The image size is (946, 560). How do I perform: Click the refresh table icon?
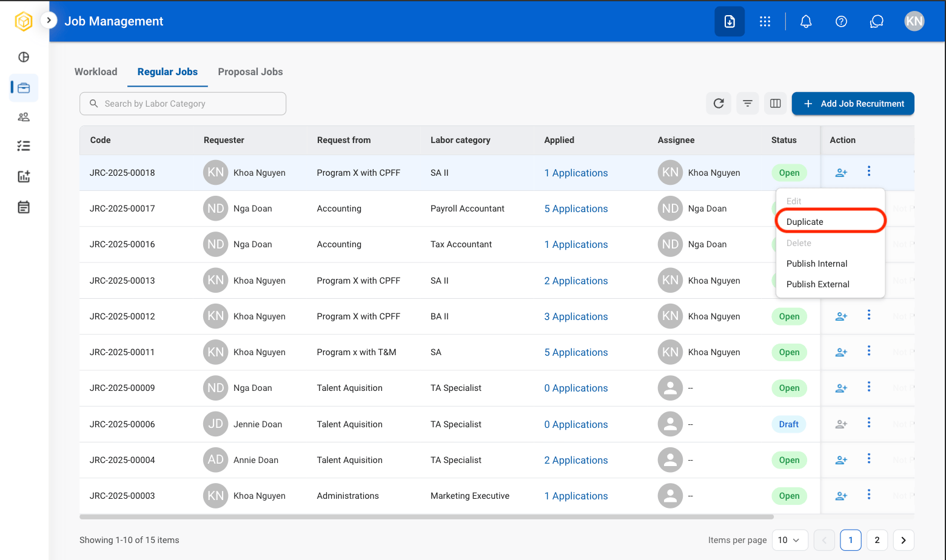(719, 104)
